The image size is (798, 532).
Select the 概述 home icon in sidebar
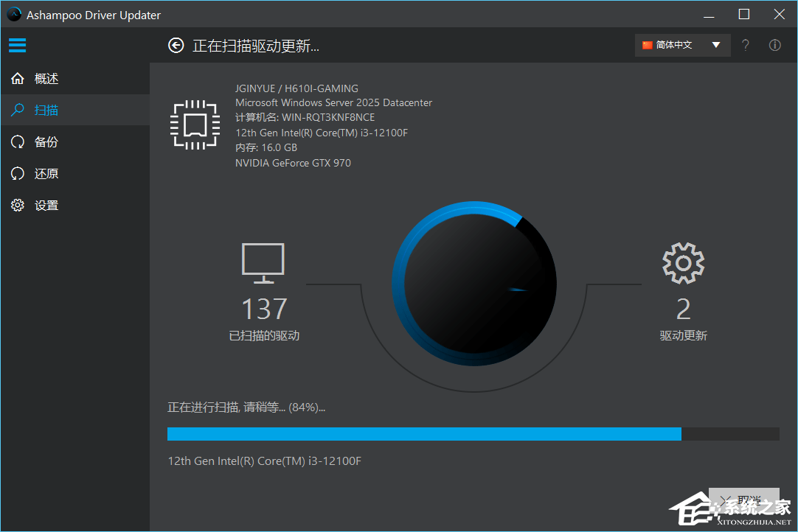17,78
